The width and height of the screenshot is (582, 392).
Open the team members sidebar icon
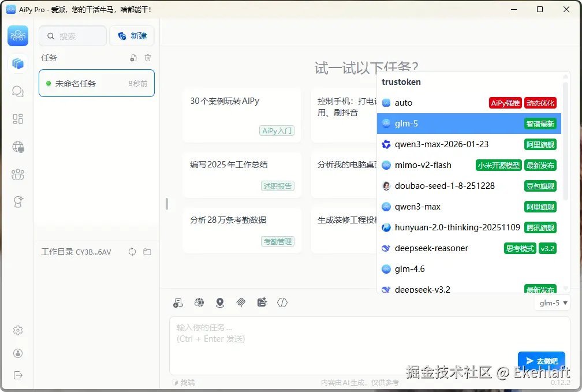click(x=18, y=174)
